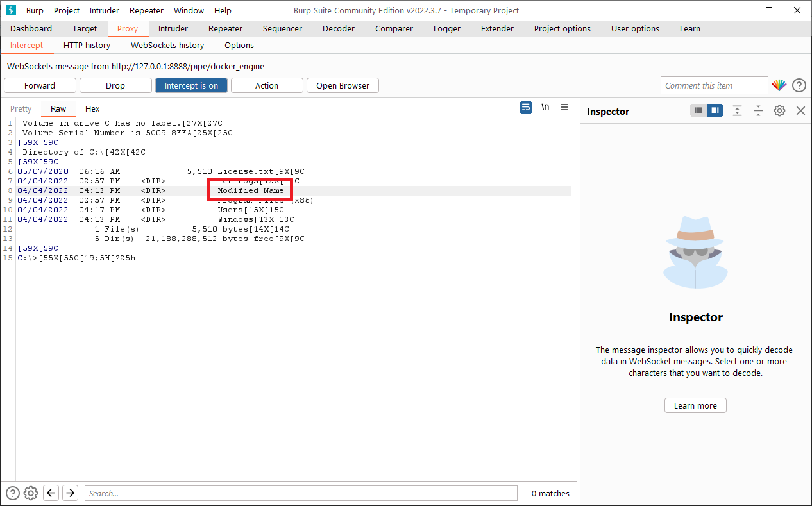Open the Extender tab
The width and height of the screenshot is (812, 506).
click(497, 28)
